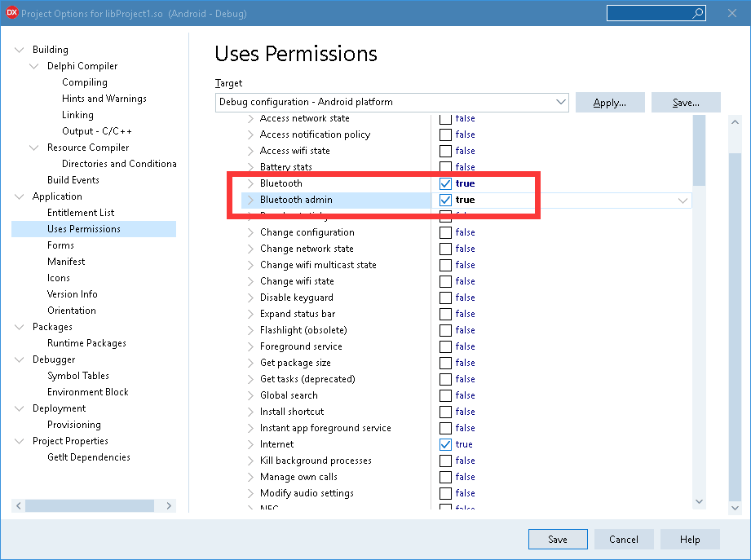Select Version Info in the options tree
The width and height of the screenshot is (751, 560).
tap(73, 294)
